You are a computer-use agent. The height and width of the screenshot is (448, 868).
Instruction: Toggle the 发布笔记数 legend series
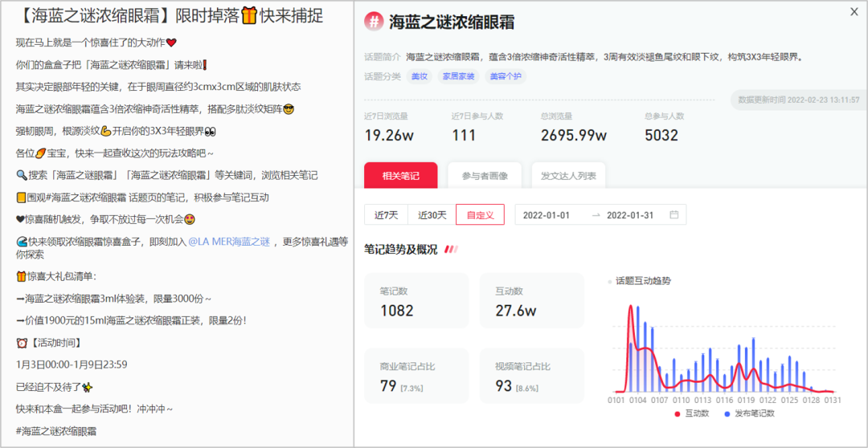(749, 413)
